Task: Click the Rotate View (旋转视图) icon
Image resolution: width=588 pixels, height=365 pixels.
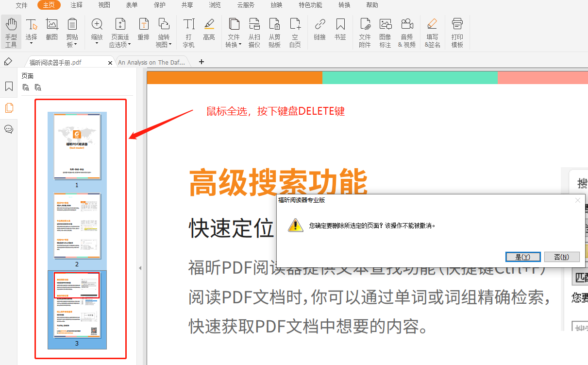Action: tap(164, 24)
